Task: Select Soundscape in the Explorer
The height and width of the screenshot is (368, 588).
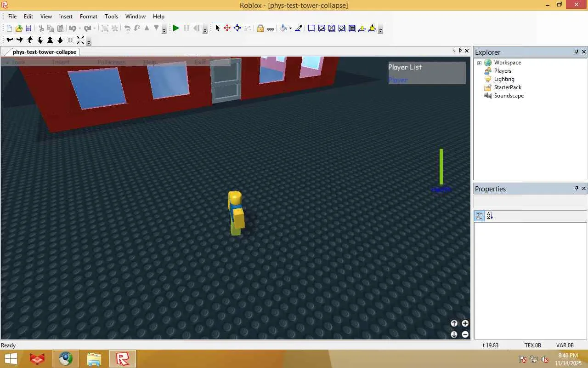Action: point(509,96)
